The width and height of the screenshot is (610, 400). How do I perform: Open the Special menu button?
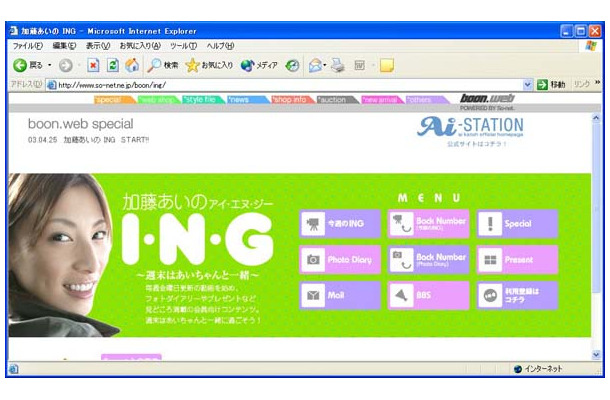517,223
